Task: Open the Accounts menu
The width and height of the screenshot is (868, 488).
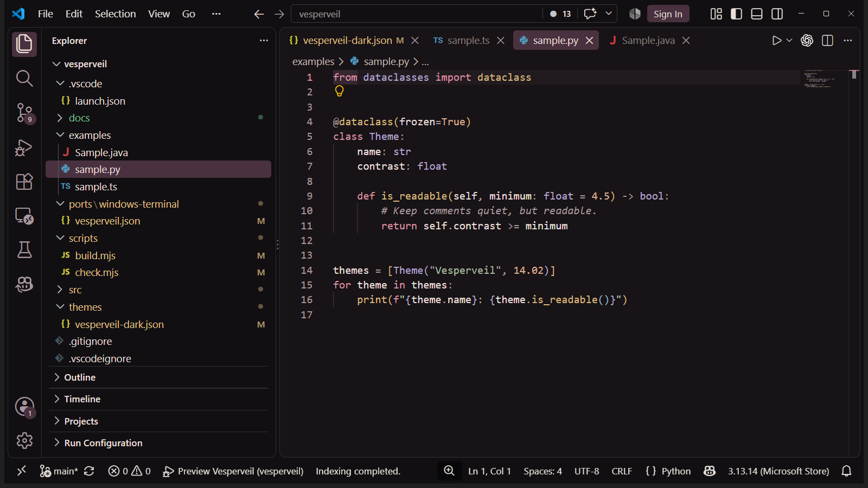Action: tap(24, 407)
